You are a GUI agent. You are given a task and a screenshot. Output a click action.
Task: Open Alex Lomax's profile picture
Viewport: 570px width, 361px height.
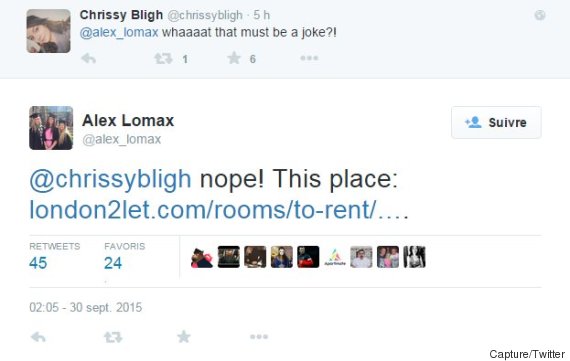click(x=51, y=128)
